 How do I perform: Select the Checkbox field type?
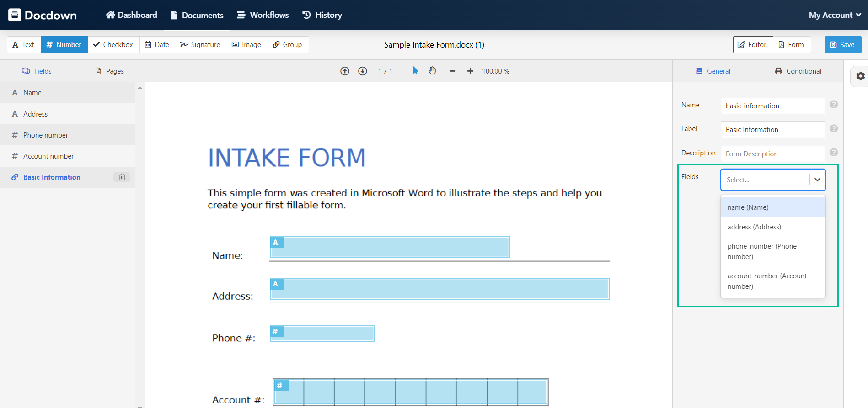(x=113, y=45)
